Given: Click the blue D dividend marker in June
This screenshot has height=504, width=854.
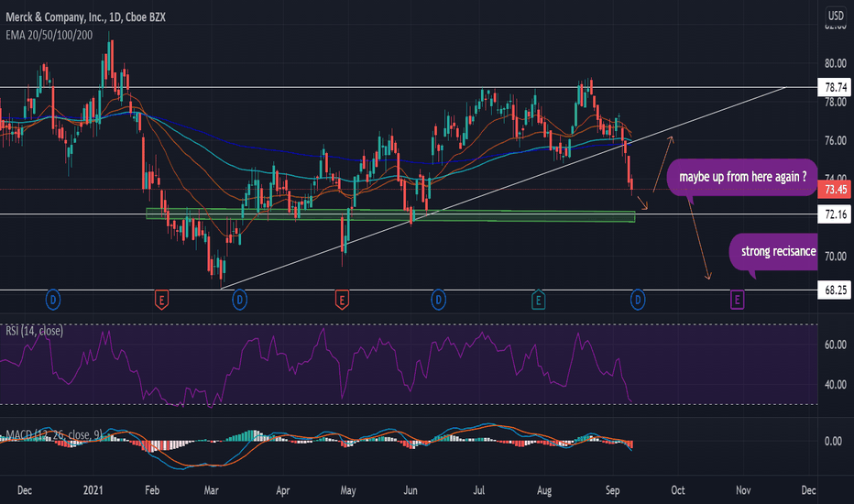Looking at the screenshot, I should pyautogui.click(x=438, y=300).
